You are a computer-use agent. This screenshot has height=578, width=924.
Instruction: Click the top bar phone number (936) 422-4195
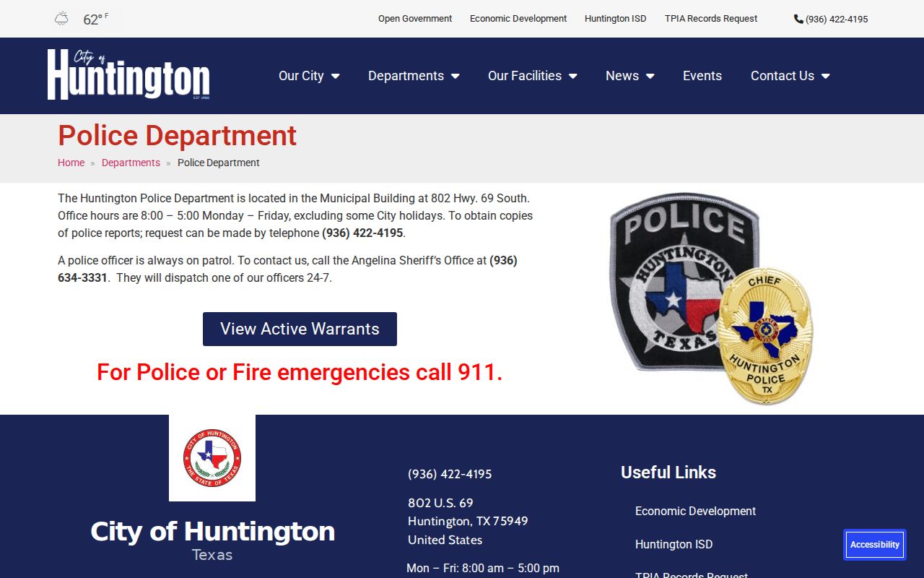coord(837,20)
